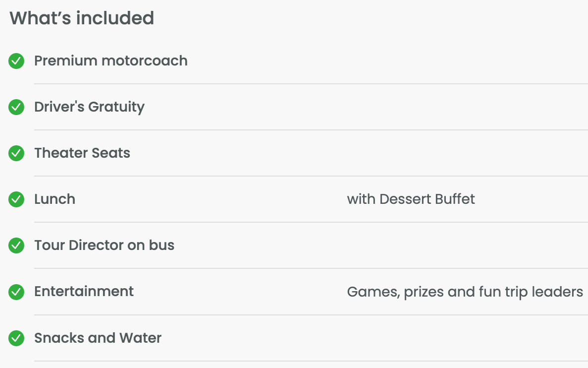Click the green checkmark beside Premium motorcoach
This screenshot has width=588, height=368.
coord(16,61)
